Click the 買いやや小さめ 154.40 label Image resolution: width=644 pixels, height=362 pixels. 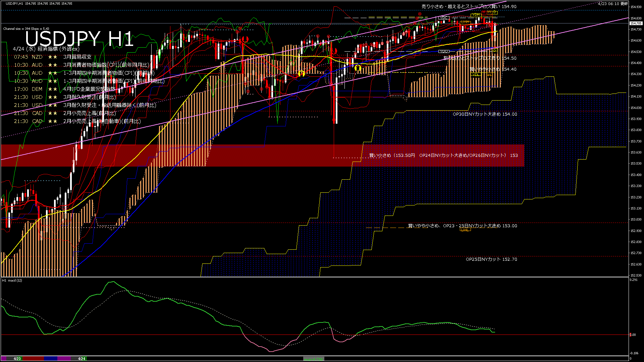point(493,69)
